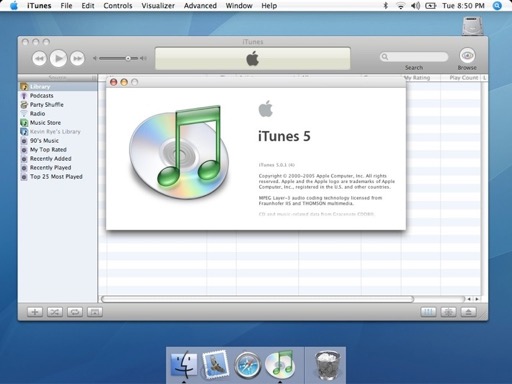
Task: Click the iTunes icon in the Dock
Action: pos(280,364)
